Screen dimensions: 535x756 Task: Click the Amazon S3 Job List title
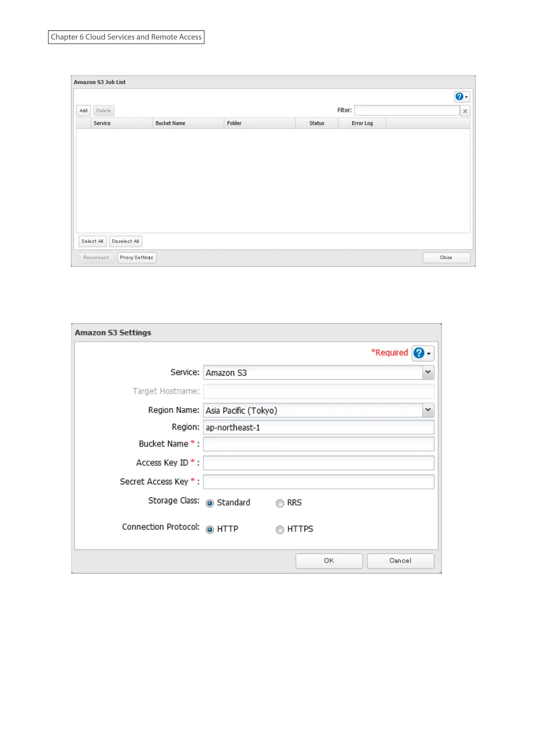(100, 82)
